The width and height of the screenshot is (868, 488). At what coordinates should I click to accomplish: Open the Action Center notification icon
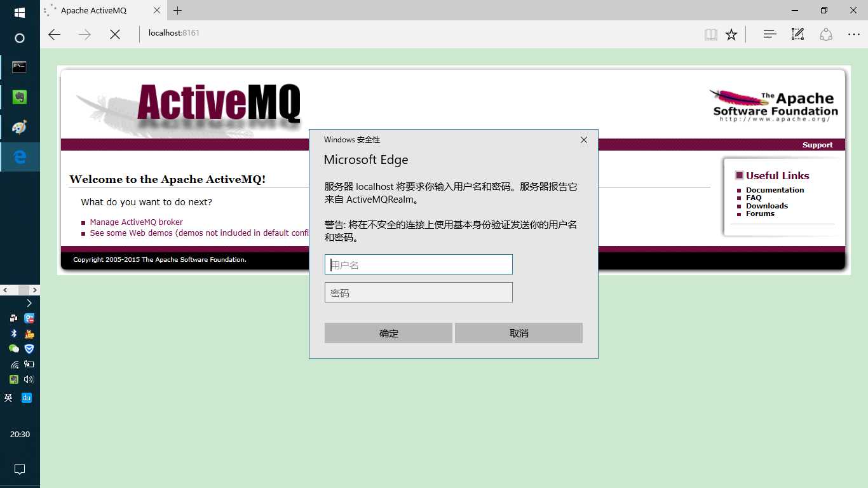click(20, 470)
